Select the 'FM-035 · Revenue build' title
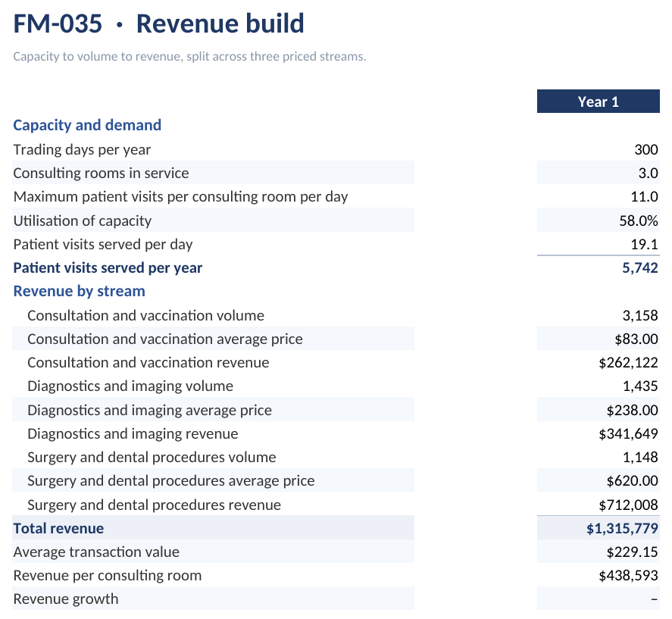Viewport: 672px width, 619px height. point(158,23)
